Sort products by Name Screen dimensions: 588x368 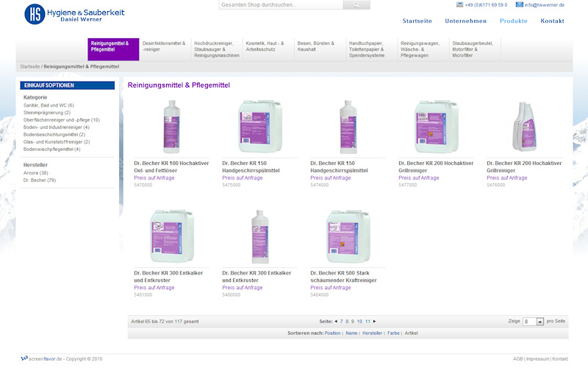tap(351, 333)
